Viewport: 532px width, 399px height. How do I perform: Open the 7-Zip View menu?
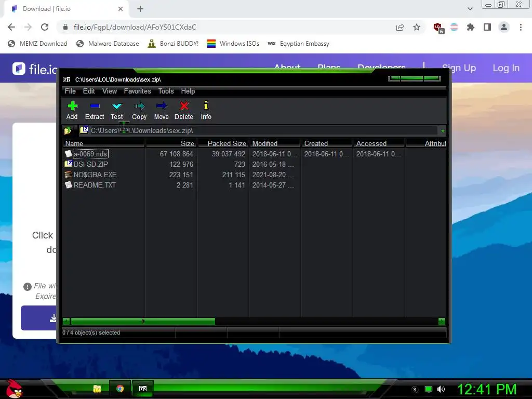point(110,91)
